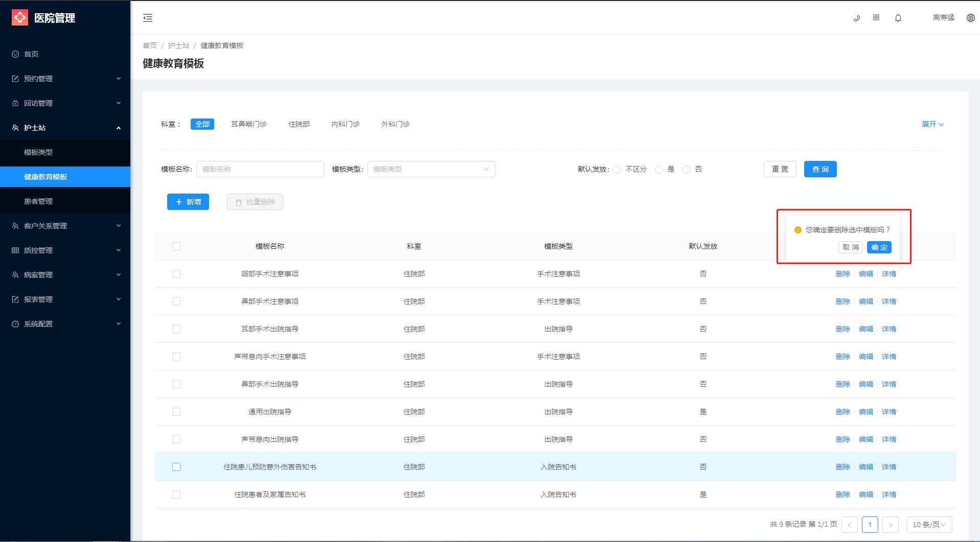The width and height of the screenshot is (980, 542).
Task: Click the 查询 search button
Action: click(821, 169)
